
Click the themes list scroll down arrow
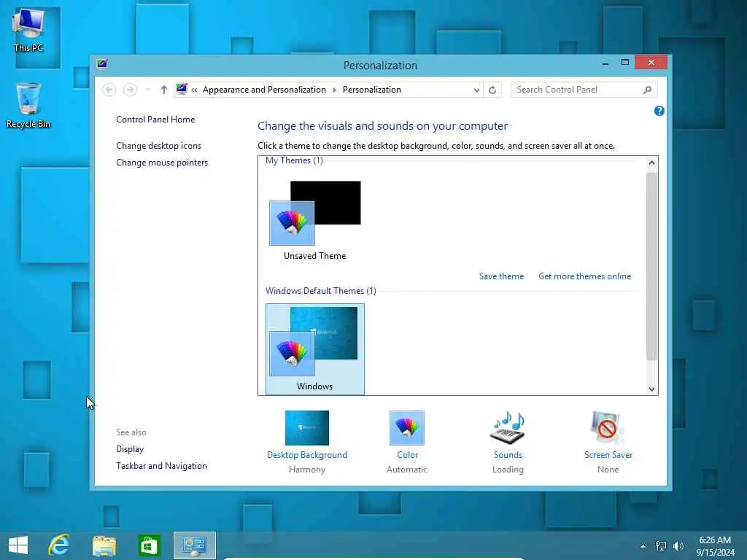tap(651, 389)
